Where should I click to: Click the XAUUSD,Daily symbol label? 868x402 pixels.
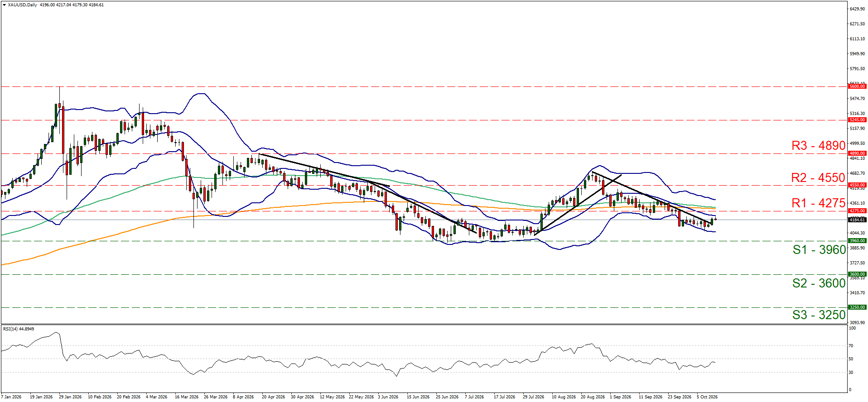23,5
